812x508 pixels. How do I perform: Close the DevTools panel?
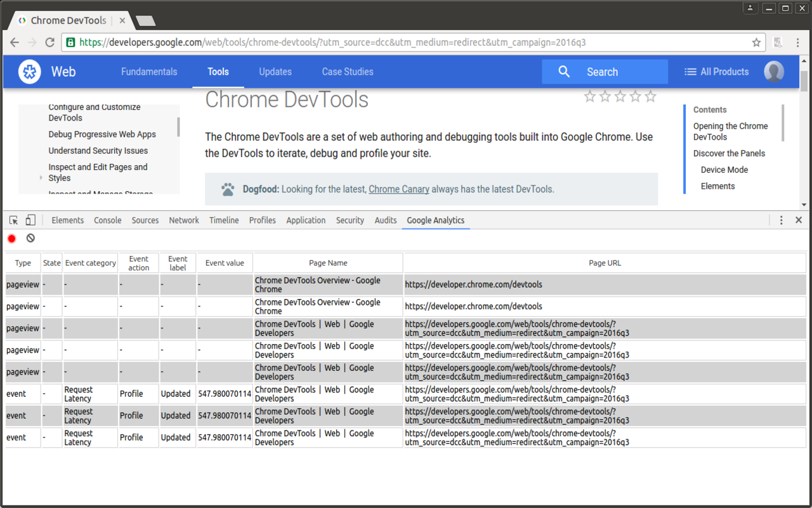(x=799, y=220)
